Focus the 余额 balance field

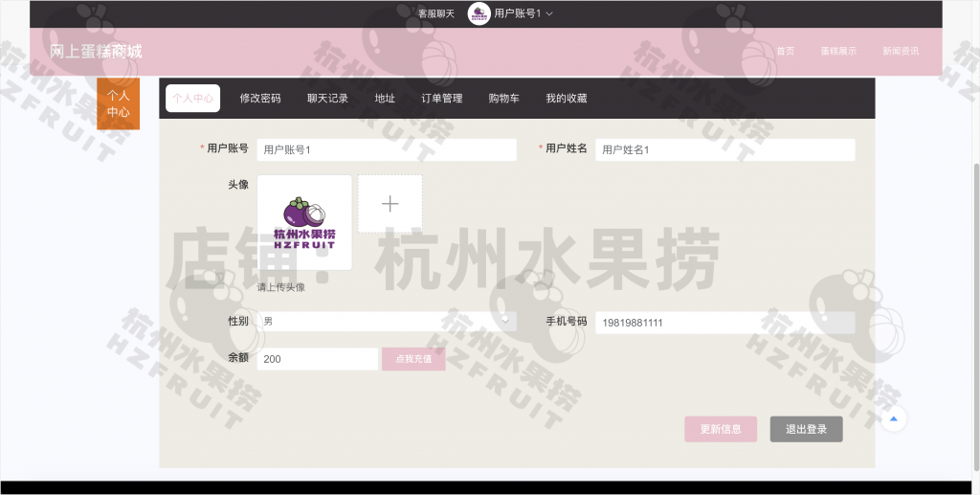point(318,359)
